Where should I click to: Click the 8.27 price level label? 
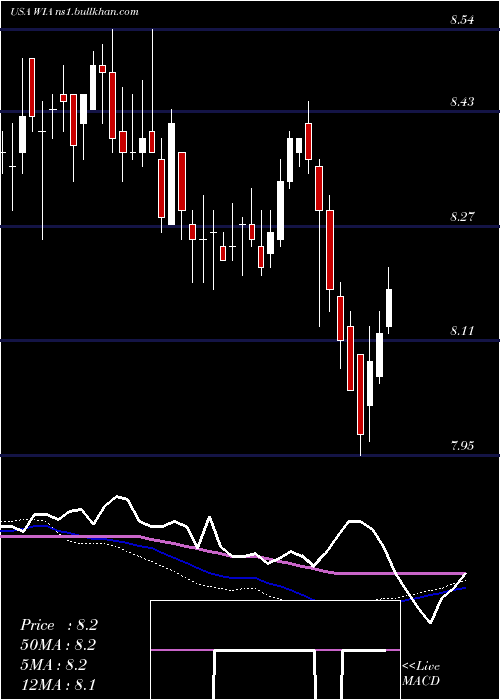point(462,217)
